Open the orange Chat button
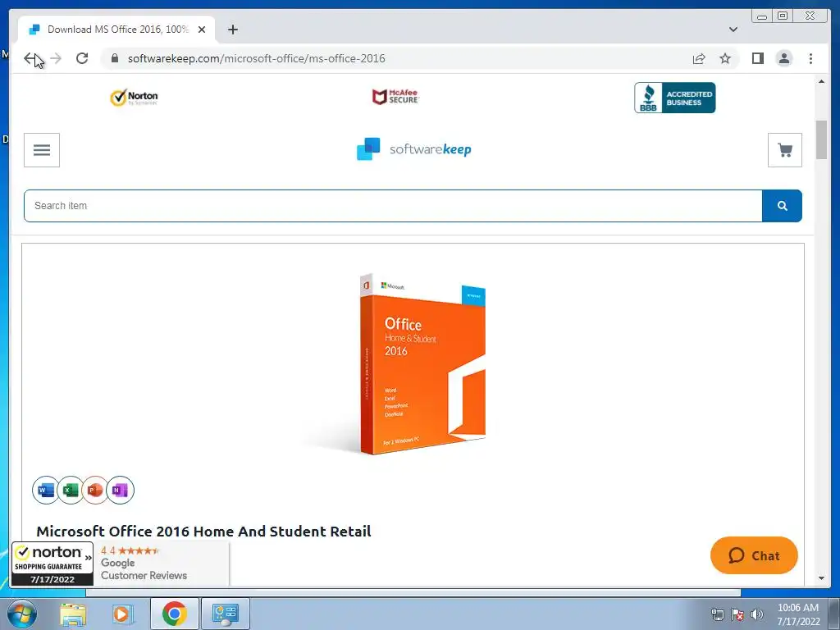The image size is (840, 630). [x=754, y=555]
